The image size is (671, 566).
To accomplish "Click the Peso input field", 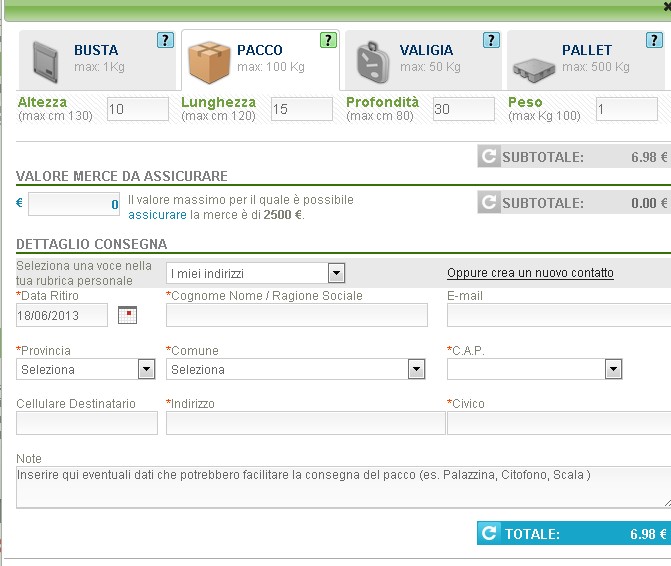I will click(627, 109).
